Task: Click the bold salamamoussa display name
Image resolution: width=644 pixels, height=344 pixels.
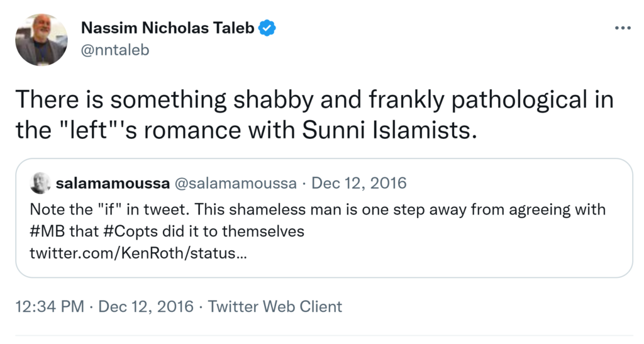Action: pos(113,184)
